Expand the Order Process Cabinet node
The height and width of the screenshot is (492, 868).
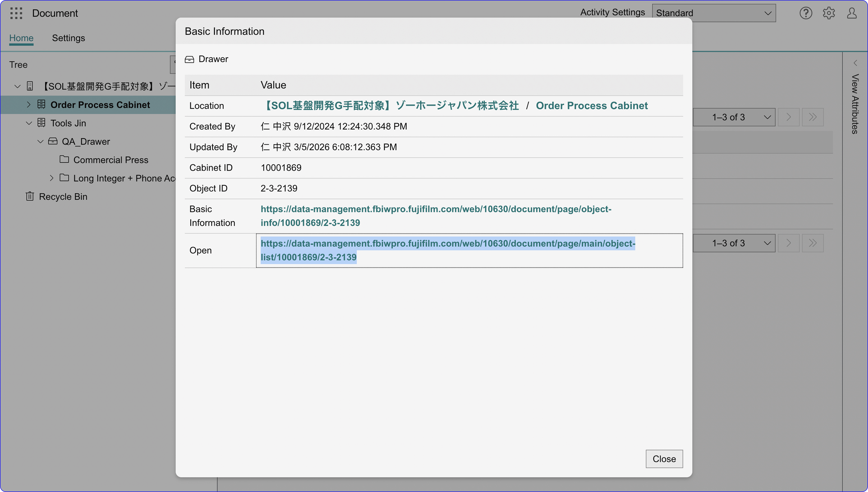coord(29,105)
